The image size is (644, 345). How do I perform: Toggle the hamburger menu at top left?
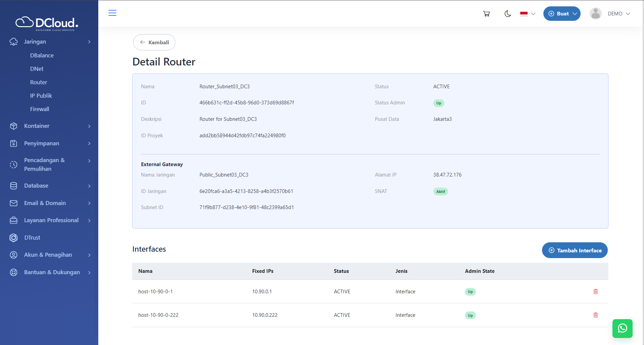click(x=112, y=13)
